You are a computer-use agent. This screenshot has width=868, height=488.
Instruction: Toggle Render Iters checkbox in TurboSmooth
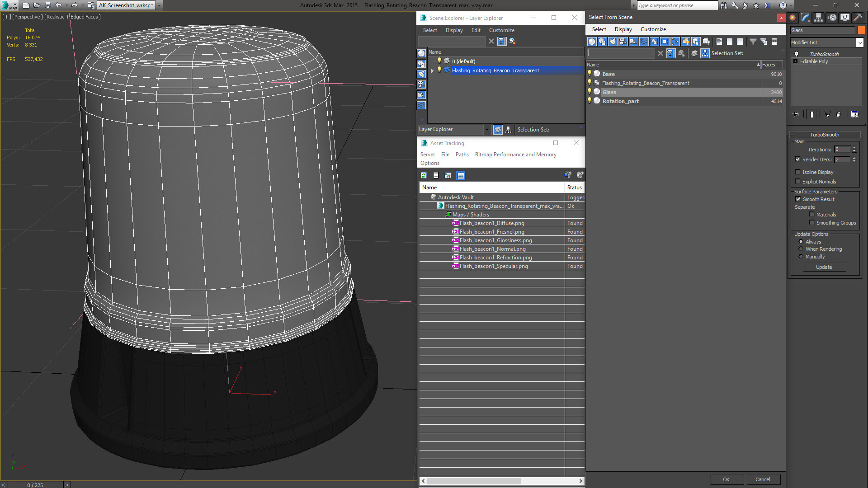(797, 160)
